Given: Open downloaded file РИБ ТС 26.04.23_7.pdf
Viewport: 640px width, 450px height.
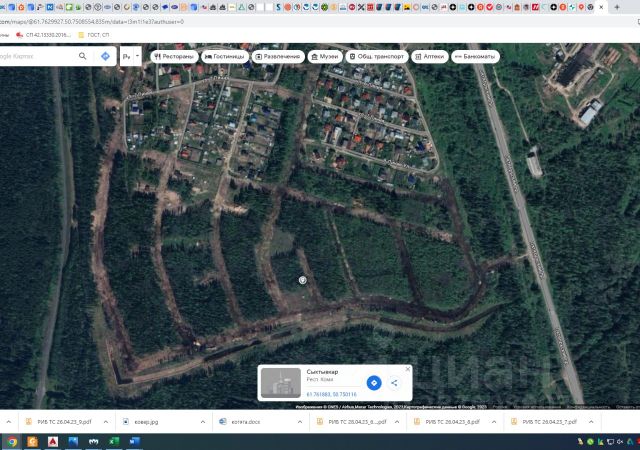Looking at the screenshot, I should coord(545,422).
